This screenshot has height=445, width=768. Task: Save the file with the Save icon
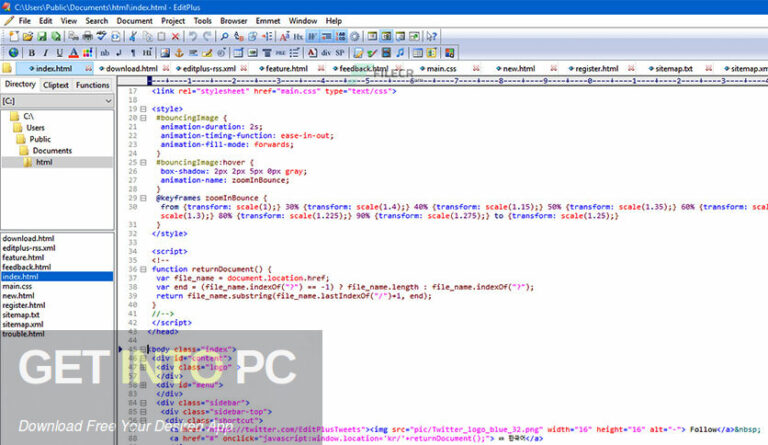tap(42, 36)
